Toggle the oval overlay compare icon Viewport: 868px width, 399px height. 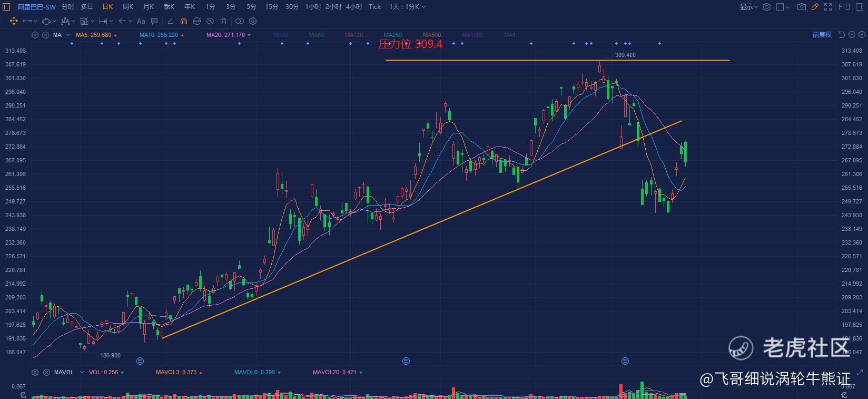[x=240, y=21]
